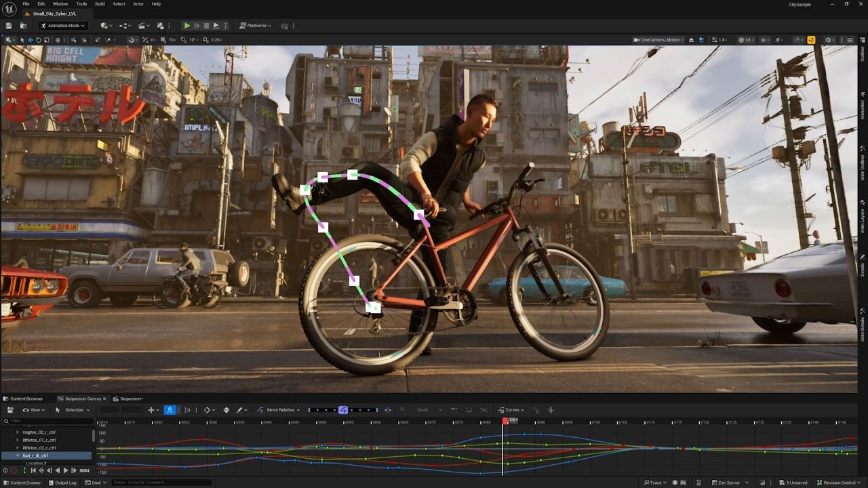Image resolution: width=868 pixels, height=488 pixels.
Task: Click the add key diamond icon
Action: pyautogui.click(x=226, y=410)
